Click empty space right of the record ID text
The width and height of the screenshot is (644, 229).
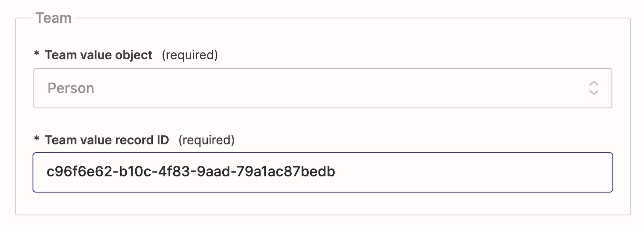click(x=475, y=172)
